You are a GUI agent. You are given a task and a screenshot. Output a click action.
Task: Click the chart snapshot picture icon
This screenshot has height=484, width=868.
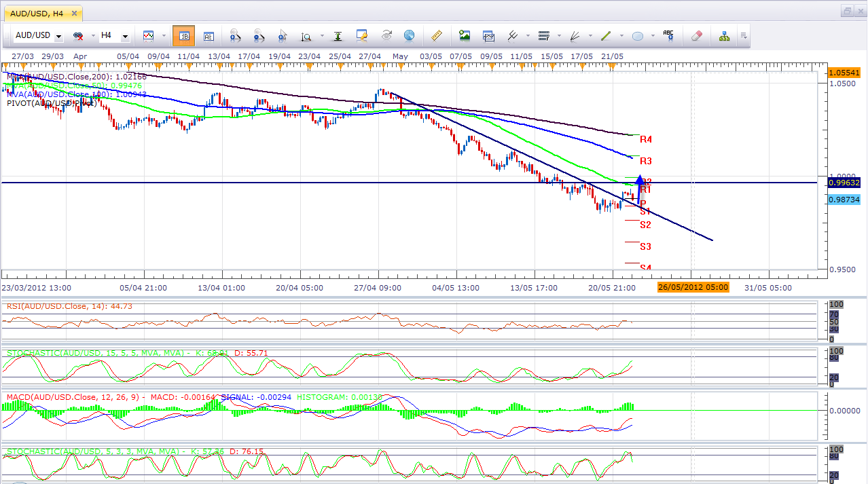[488, 35]
